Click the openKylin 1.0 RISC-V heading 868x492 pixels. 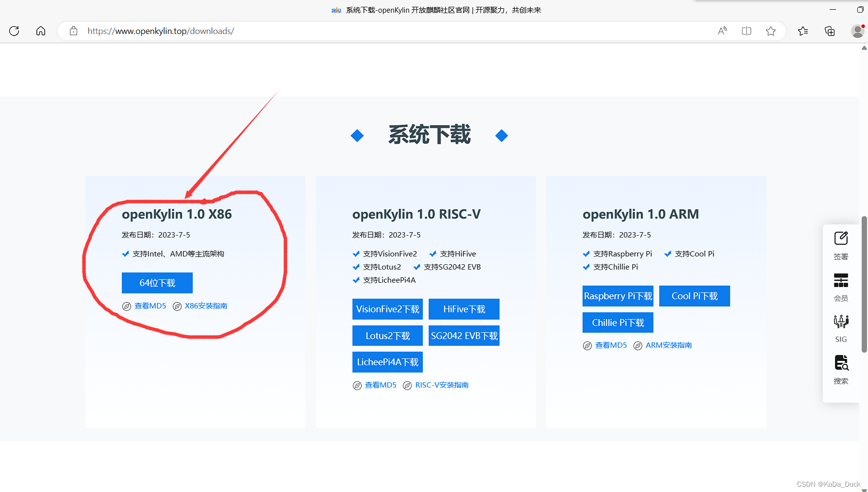pos(417,214)
